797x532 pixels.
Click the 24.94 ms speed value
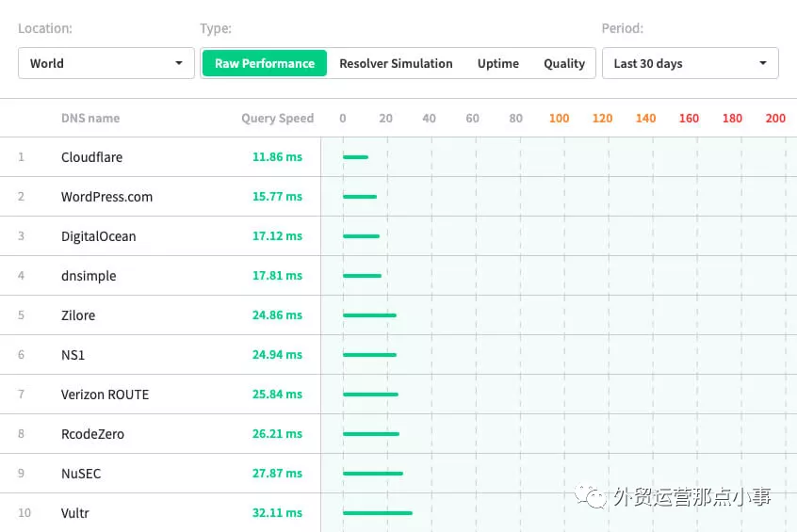(277, 355)
